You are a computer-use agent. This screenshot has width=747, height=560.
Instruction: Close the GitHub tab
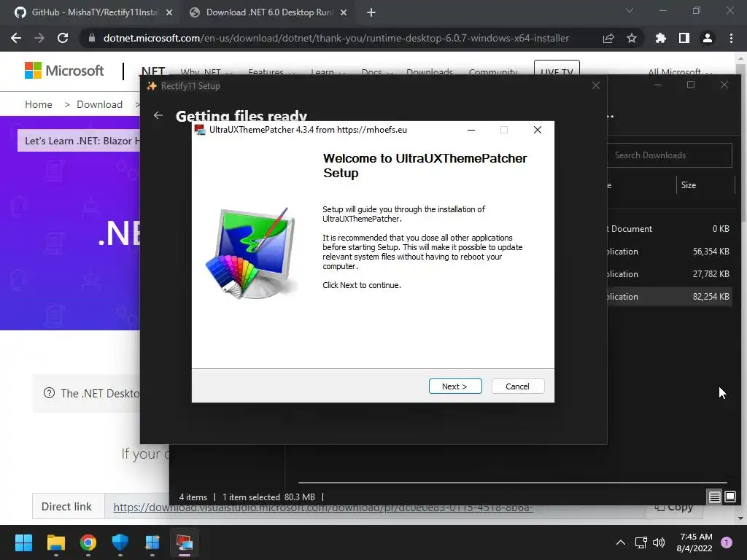tap(169, 13)
